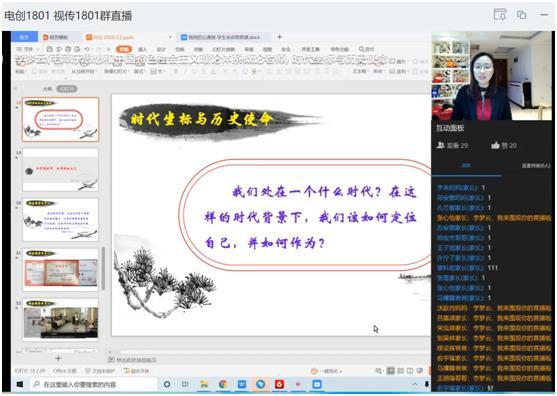This screenshot has height=396, width=557.
Task: Click the slide thumbnail panel vertical scrollbar
Action: 103,268
